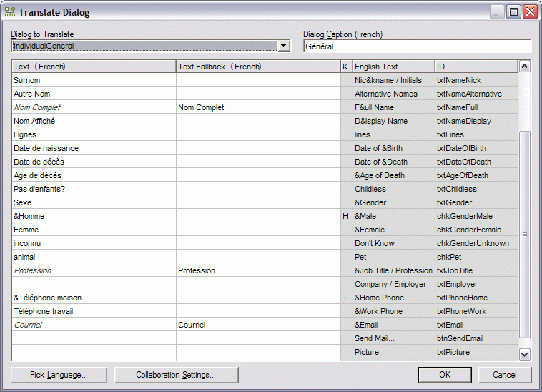This screenshot has height=392, width=542.
Task: Select the Femme cell
Action: [x=94, y=230]
